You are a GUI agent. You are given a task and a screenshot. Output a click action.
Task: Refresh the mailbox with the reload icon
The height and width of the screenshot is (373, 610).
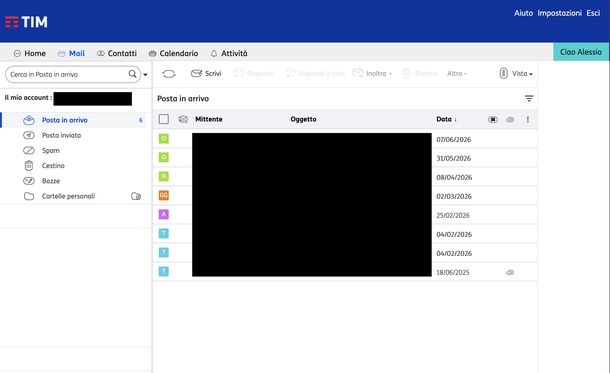(169, 74)
